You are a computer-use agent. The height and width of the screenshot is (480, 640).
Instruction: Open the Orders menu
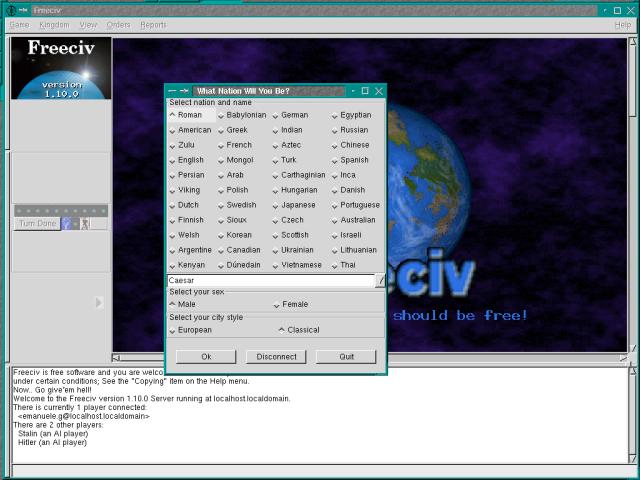(x=118, y=25)
